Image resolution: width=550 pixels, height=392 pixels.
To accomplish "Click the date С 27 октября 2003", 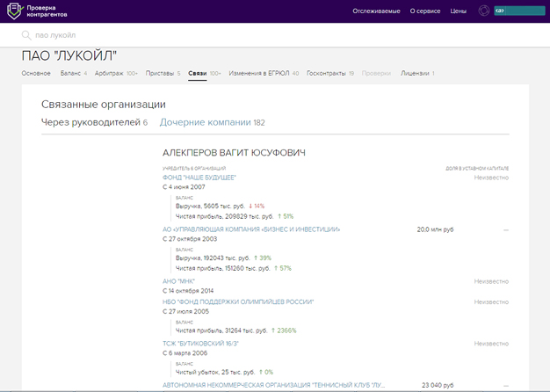I will coord(190,239).
